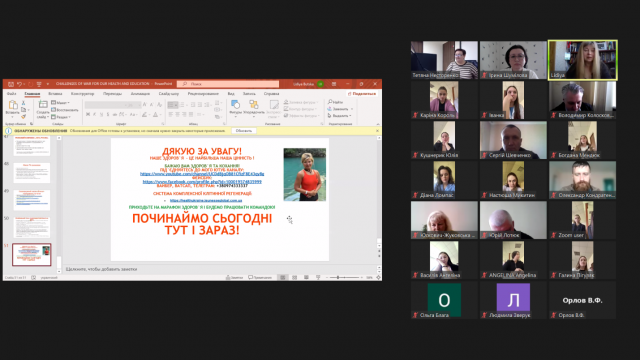Toggle the Заметки notes pane button
The height and width of the screenshot is (360, 640).
click(x=234, y=278)
